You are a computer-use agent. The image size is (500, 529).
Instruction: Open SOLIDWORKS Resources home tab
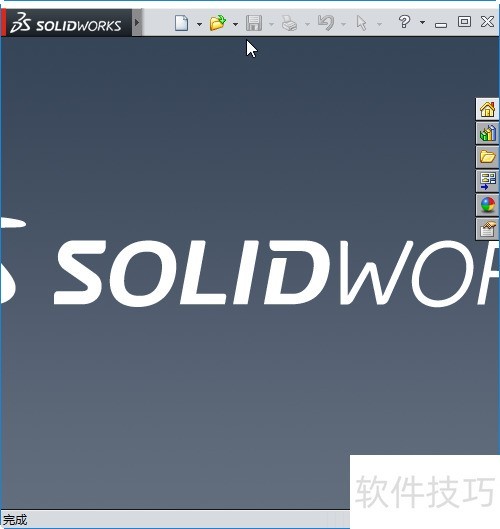[487, 110]
